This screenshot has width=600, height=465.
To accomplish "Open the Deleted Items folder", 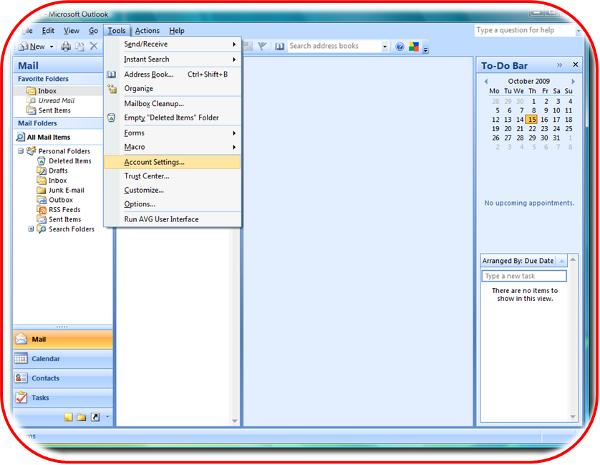I will 70,161.
